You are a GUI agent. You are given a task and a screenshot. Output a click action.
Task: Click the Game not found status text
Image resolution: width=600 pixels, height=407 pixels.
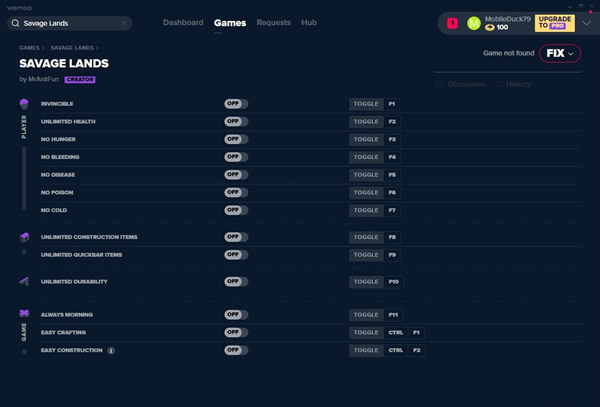coord(509,53)
